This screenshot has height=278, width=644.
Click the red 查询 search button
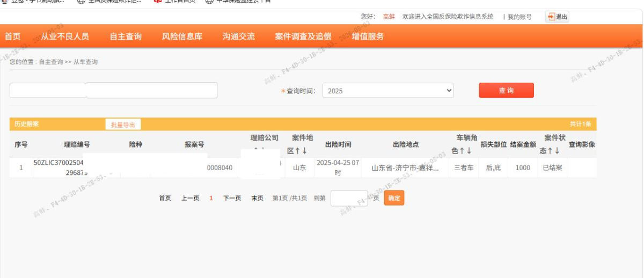tap(506, 90)
